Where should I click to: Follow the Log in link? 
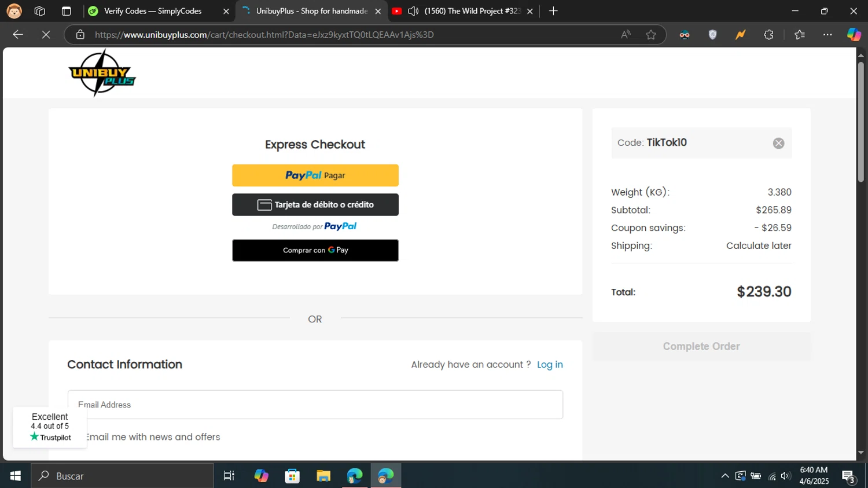(x=550, y=365)
